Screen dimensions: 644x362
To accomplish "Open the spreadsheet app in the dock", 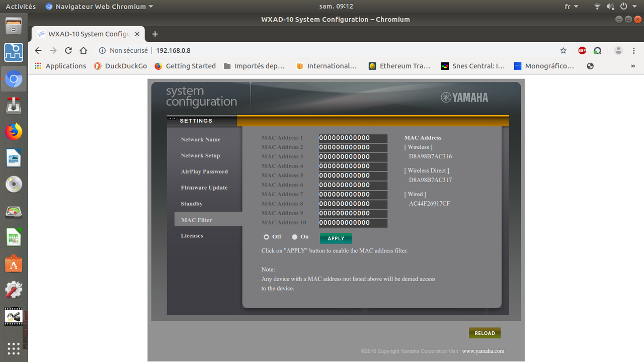I will [x=14, y=237].
